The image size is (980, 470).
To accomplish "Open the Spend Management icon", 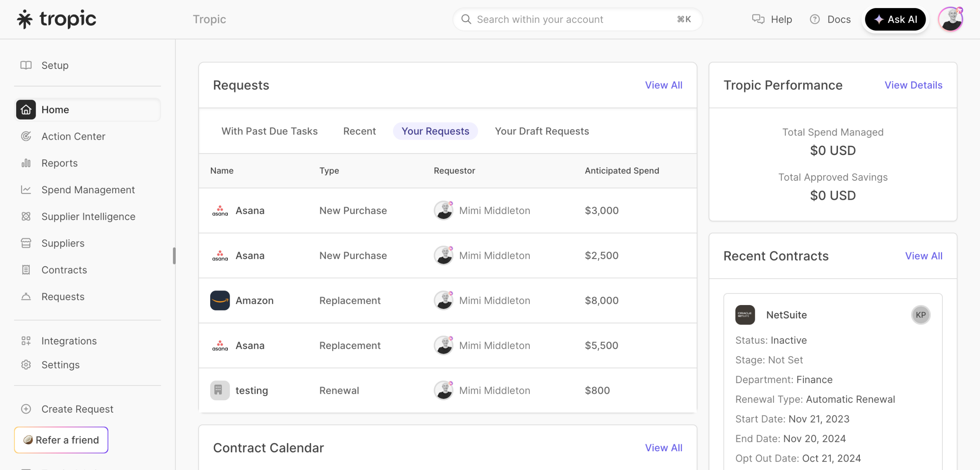I will 26,190.
